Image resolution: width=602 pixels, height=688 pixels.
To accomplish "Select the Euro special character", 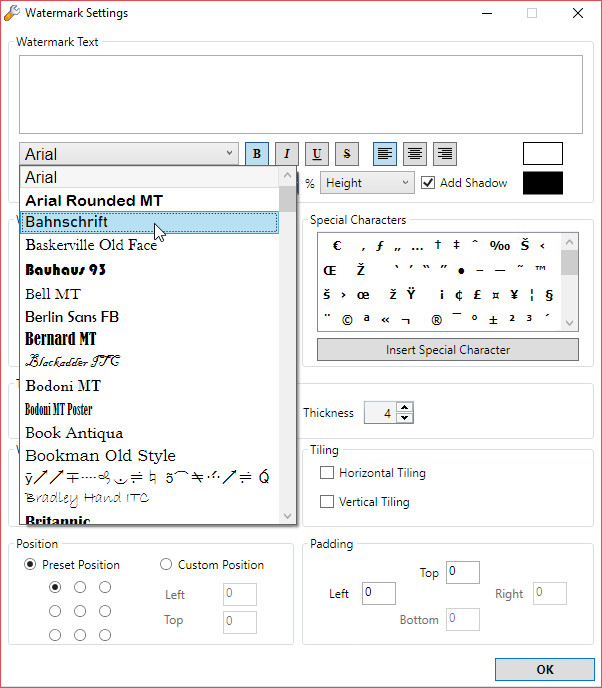I will coord(337,245).
